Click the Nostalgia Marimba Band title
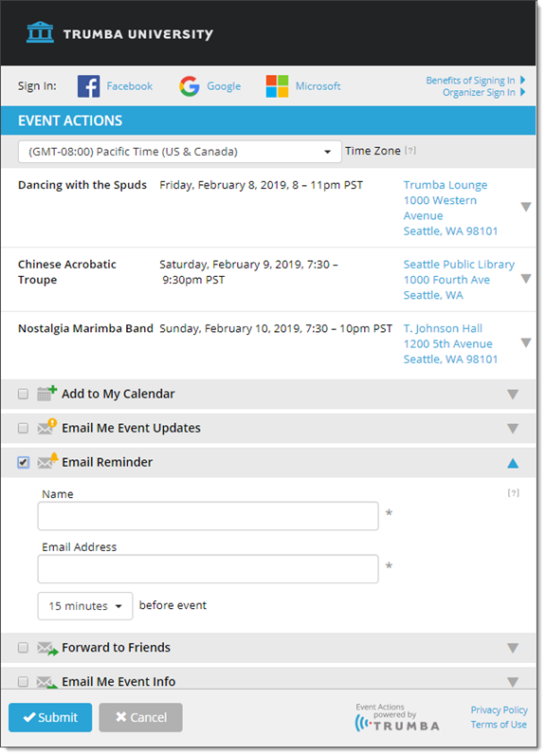546x756 pixels. click(x=85, y=328)
